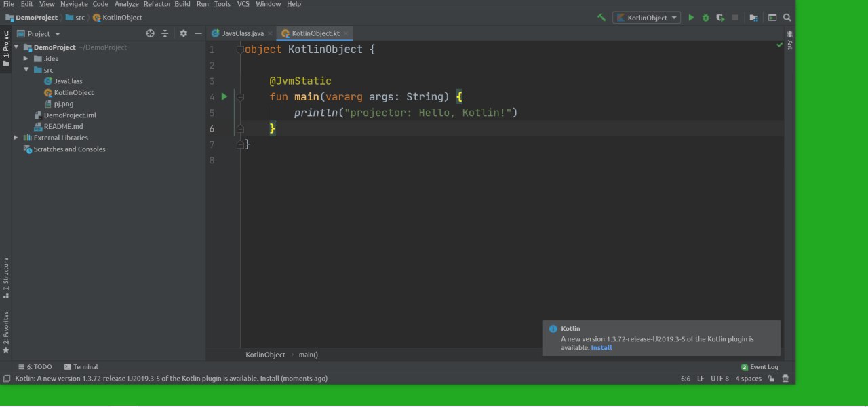Image resolution: width=868 pixels, height=407 pixels.
Task: Open the File menu
Action: tap(8, 4)
